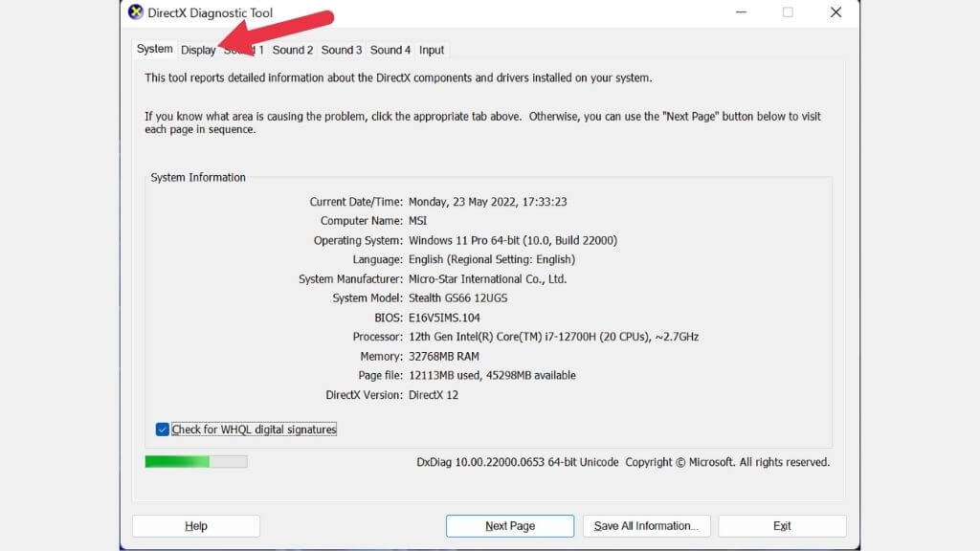Exit the diagnostic tool
The width and height of the screenshot is (980, 551).
[782, 526]
